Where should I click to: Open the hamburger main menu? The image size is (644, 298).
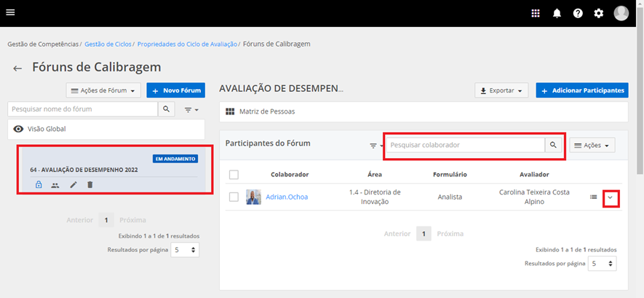pyautogui.click(x=10, y=12)
